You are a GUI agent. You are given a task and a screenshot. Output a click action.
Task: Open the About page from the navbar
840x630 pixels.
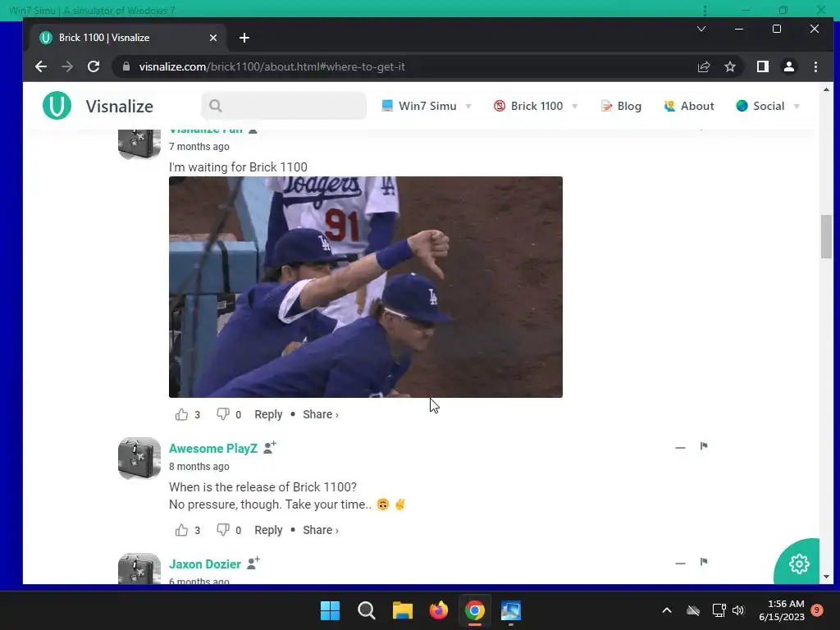(x=689, y=106)
